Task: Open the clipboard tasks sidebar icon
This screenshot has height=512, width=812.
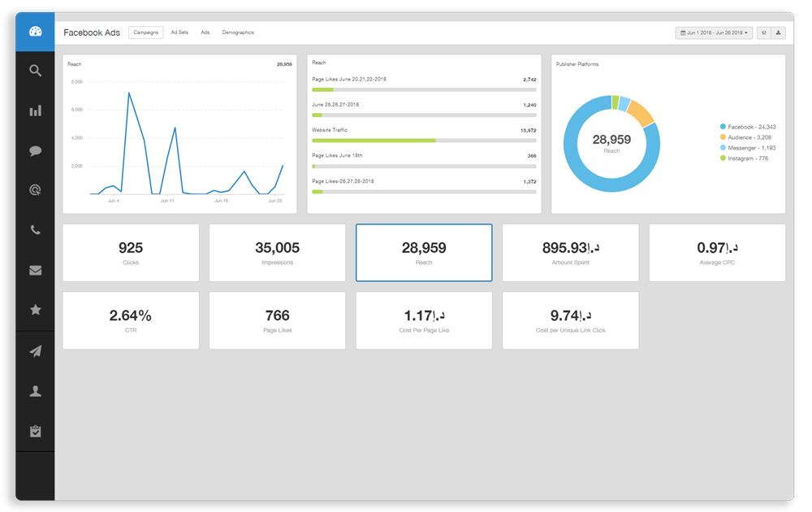Action: 35,431
